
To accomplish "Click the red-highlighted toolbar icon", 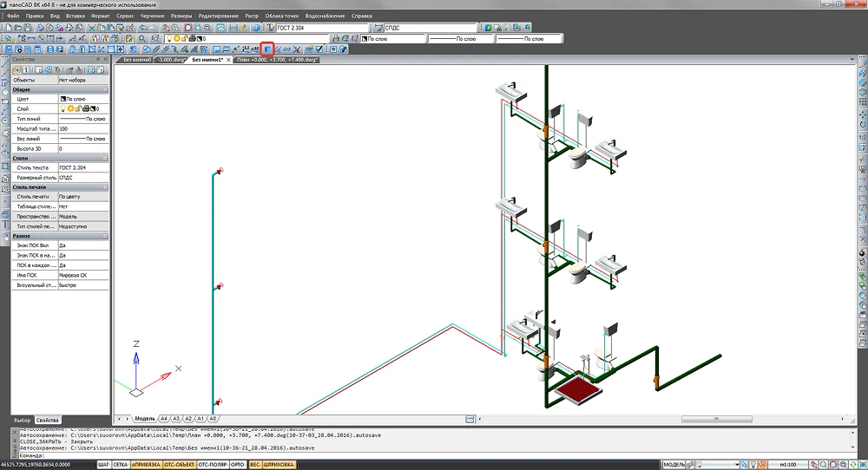I will click(267, 49).
